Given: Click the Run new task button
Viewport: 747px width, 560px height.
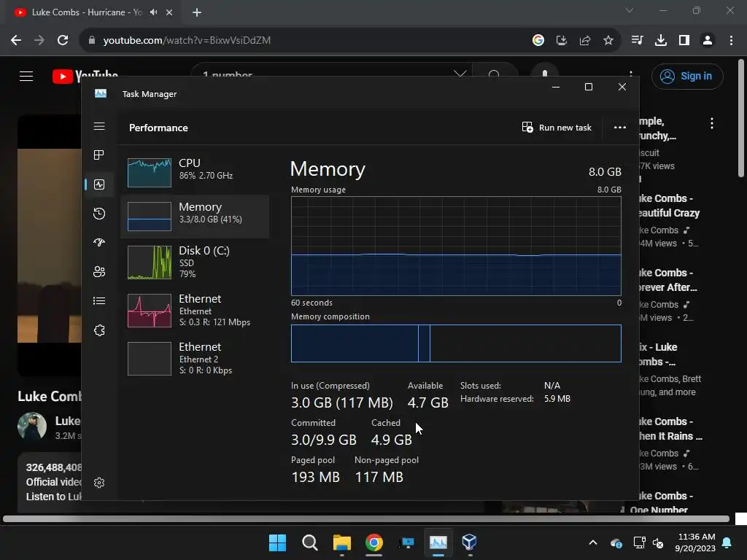Looking at the screenshot, I should [x=557, y=128].
